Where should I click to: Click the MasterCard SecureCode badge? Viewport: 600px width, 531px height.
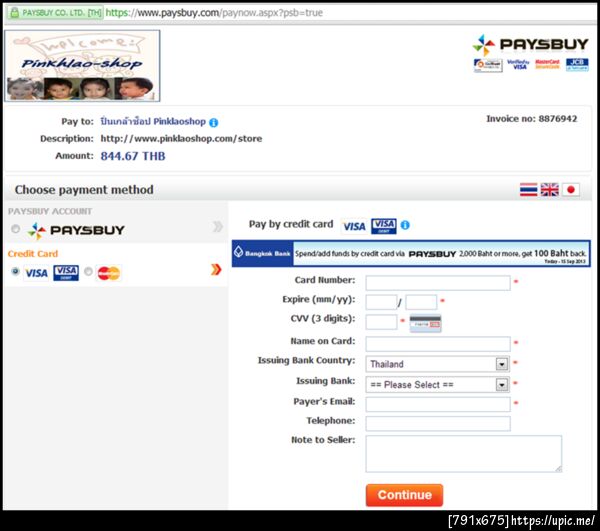547,64
